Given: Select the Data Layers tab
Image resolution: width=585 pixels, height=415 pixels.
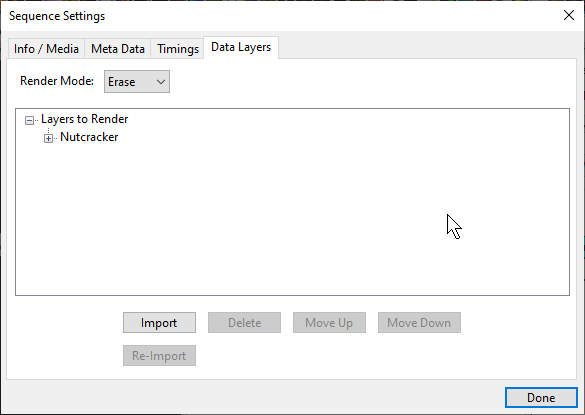Looking at the screenshot, I should [241, 47].
